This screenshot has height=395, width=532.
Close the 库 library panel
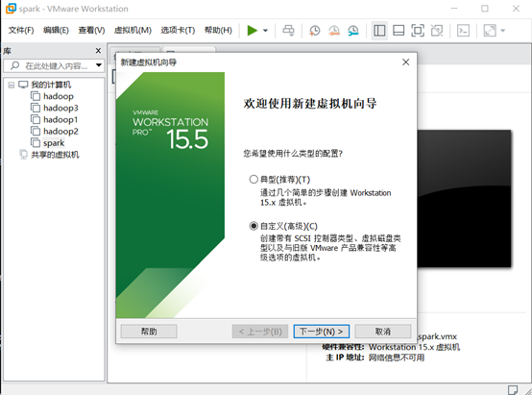click(98, 51)
